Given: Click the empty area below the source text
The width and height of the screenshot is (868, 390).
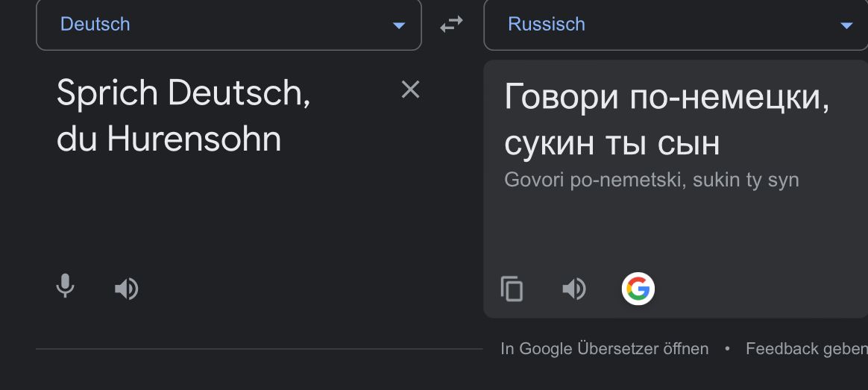Looking at the screenshot, I should [x=224, y=216].
